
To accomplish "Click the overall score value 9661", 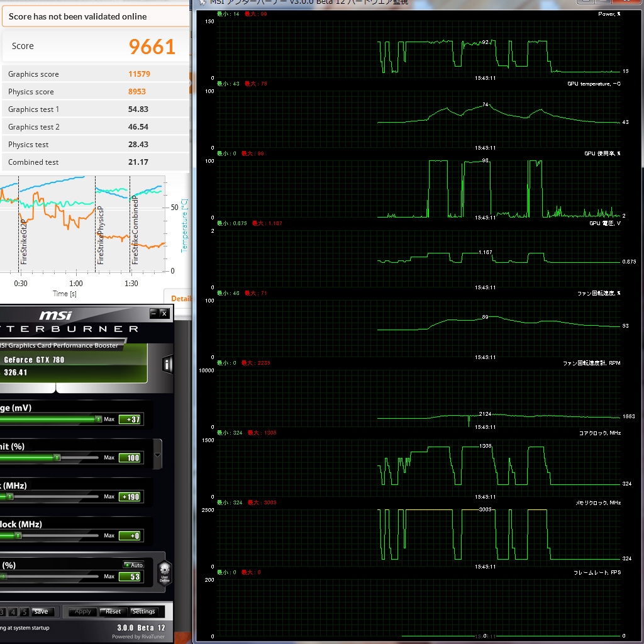I will pyautogui.click(x=152, y=47).
